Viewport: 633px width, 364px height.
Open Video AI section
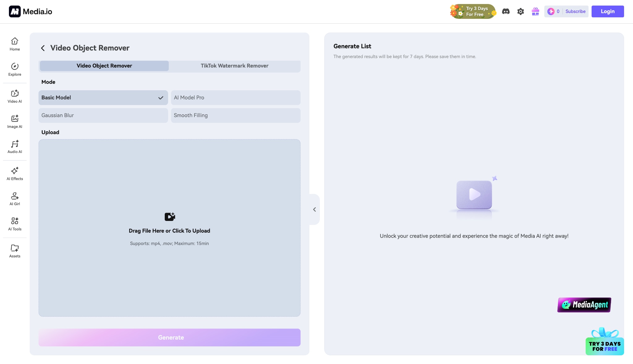(15, 96)
